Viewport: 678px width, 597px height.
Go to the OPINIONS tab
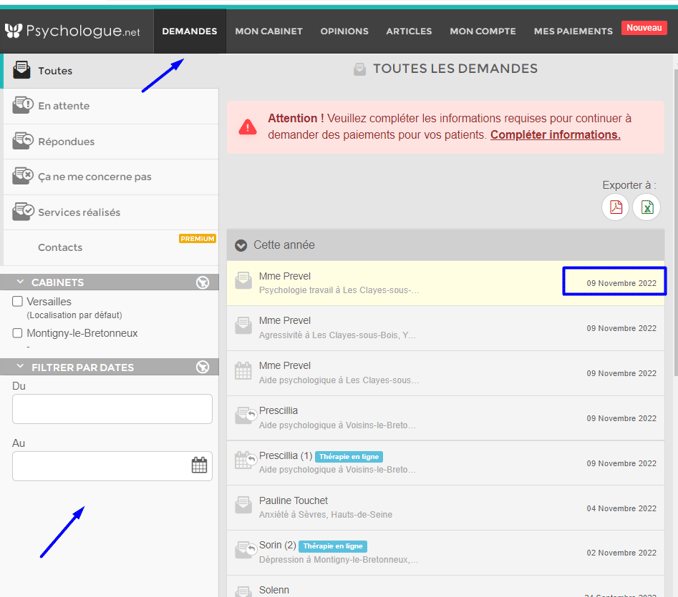(x=344, y=31)
